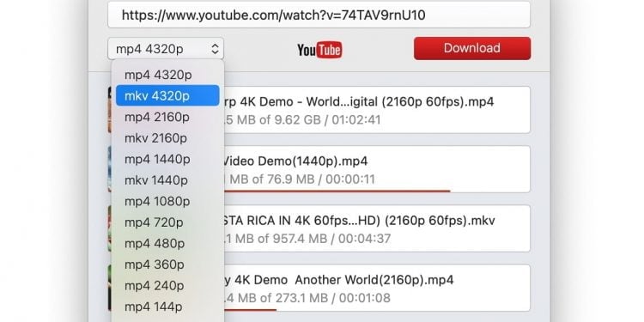Click the Video Demo(1440p).mp4 filename

coord(295,161)
